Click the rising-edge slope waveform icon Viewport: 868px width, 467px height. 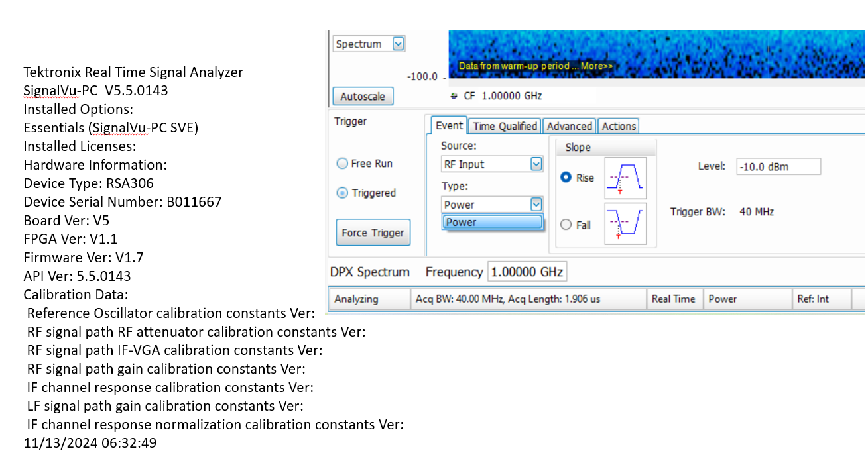click(x=625, y=178)
